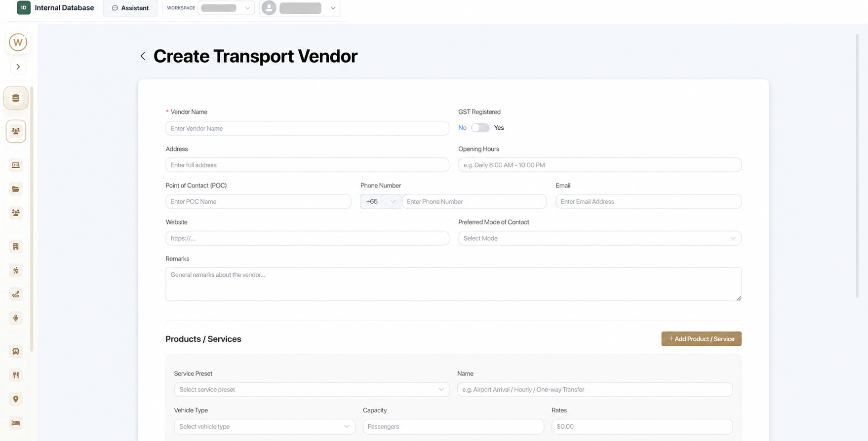Open the Assistant tab
The height and width of the screenshot is (441, 868).
click(130, 8)
